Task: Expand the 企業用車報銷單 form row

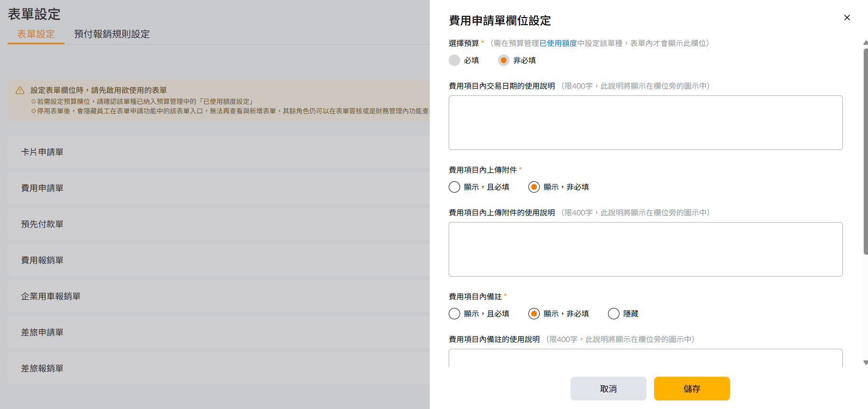Action: [219, 296]
